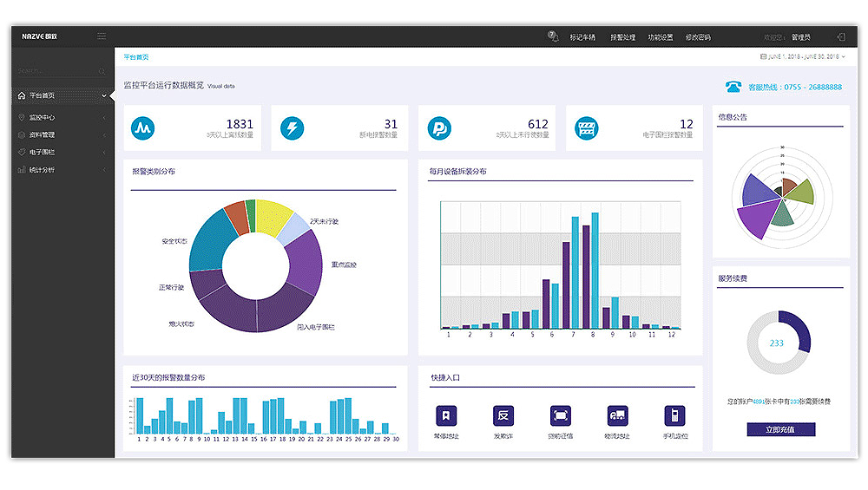Click the notification bell with badge 7

552,36
